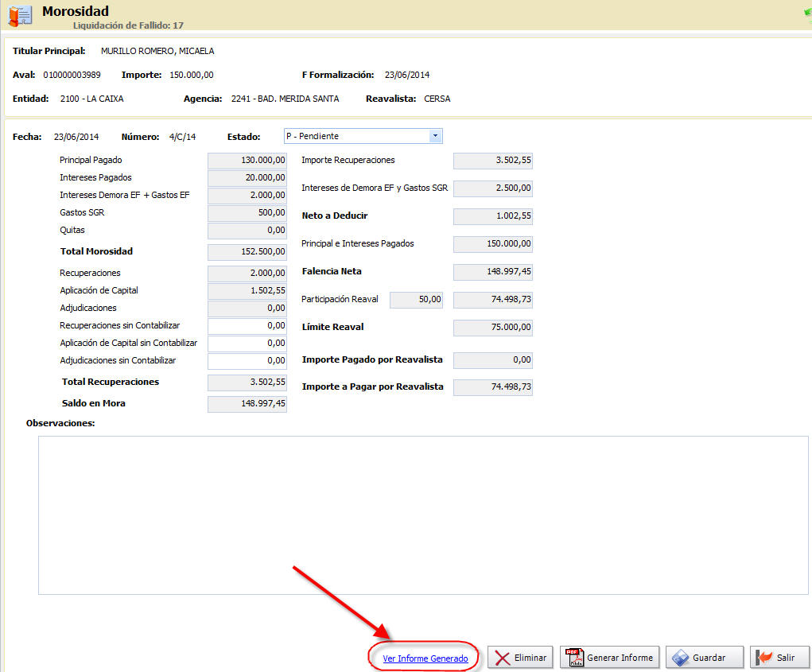Screen dimensions: 812x672
Task: Click the Falencia Neta value field
Action: click(493, 272)
